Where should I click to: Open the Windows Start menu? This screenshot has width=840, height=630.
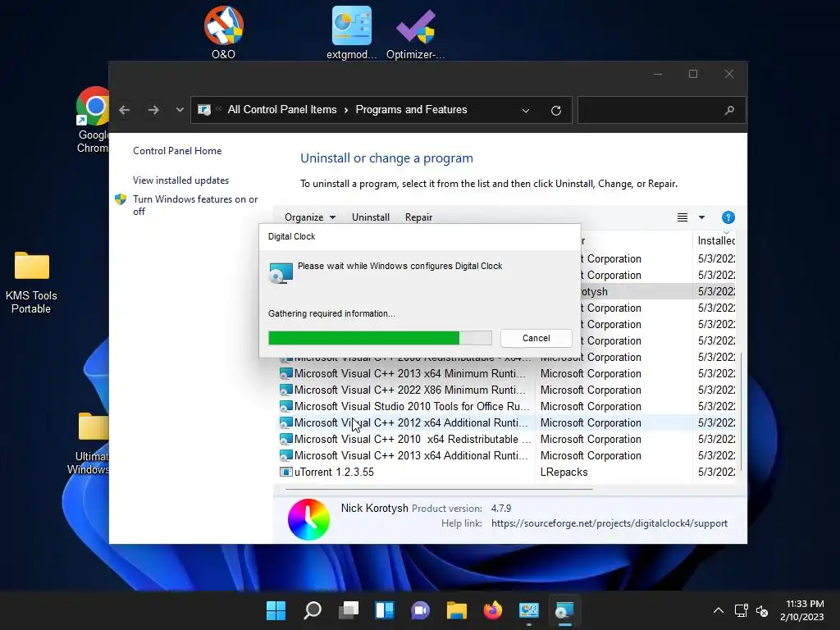(276, 610)
